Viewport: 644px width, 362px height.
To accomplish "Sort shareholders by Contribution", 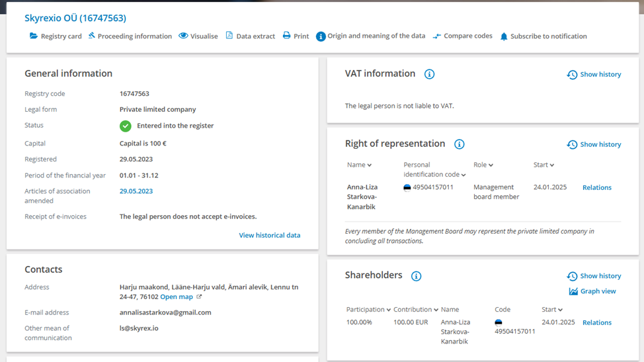I will (x=416, y=310).
